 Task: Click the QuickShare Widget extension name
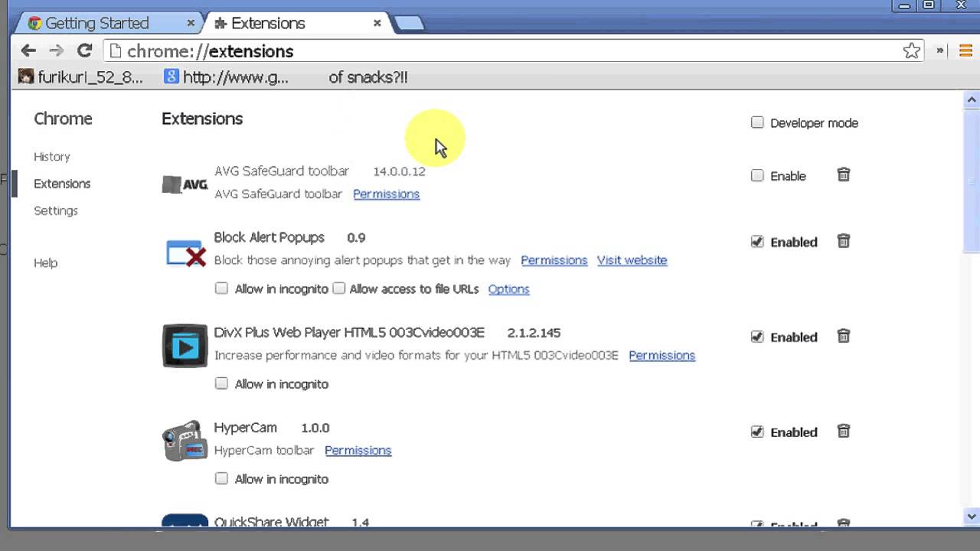point(271,522)
